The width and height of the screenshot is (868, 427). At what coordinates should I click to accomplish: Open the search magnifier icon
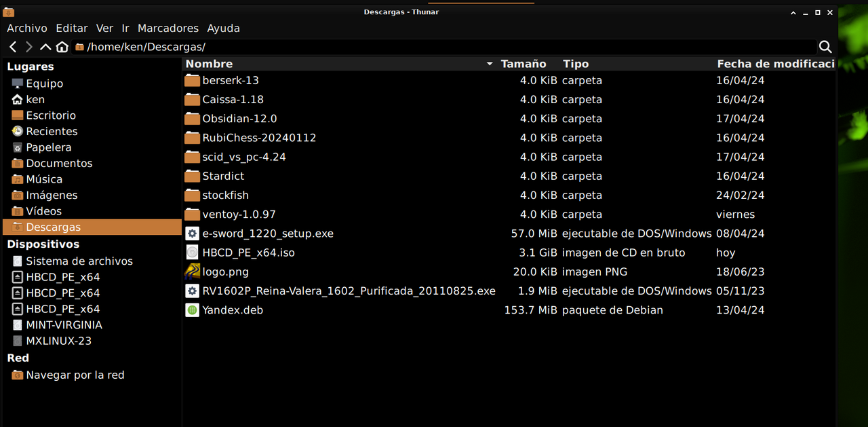coord(825,47)
